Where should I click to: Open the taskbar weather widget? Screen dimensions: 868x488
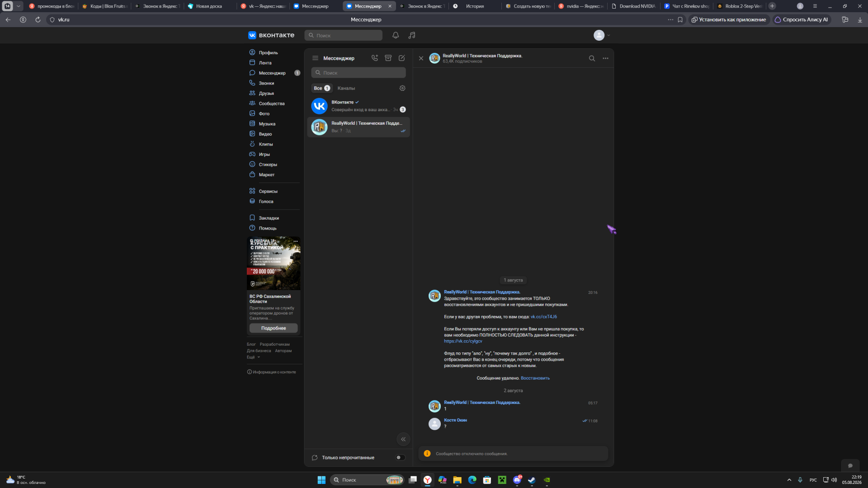point(26,480)
